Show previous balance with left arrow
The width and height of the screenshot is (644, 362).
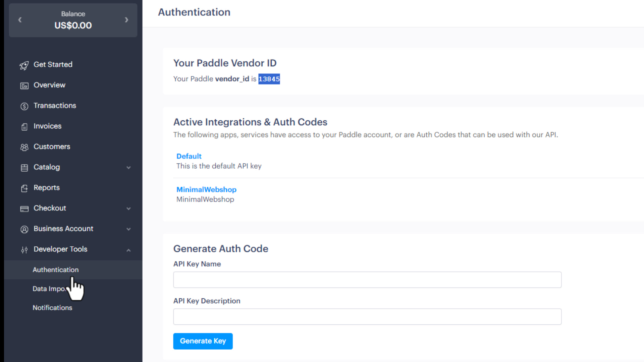click(x=20, y=20)
